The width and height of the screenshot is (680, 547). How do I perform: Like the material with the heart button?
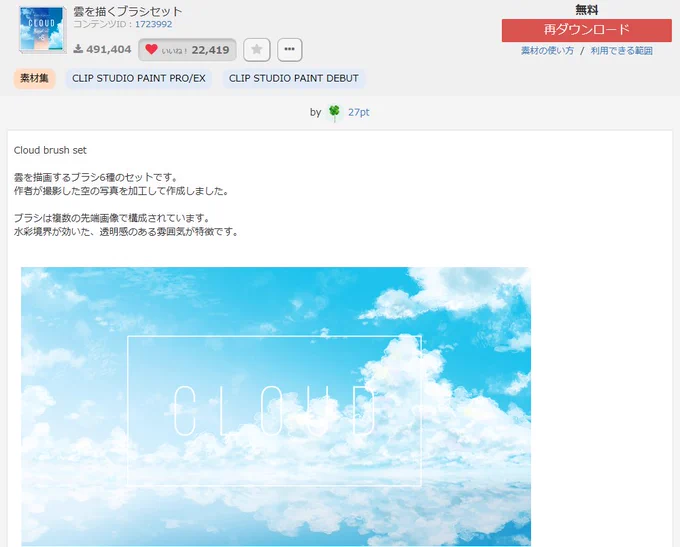[187, 50]
